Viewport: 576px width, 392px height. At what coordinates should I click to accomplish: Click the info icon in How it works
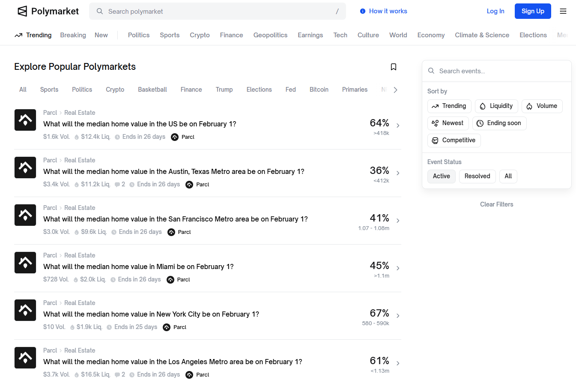point(363,11)
